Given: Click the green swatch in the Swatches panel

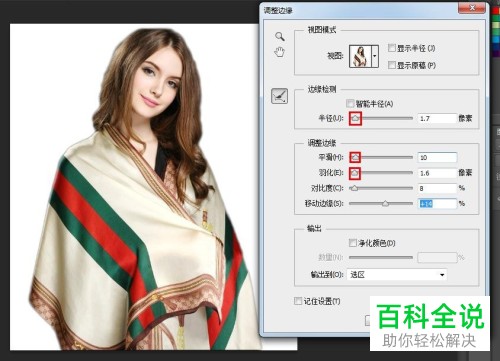Looking at the screenshot, I should [496, 18].
